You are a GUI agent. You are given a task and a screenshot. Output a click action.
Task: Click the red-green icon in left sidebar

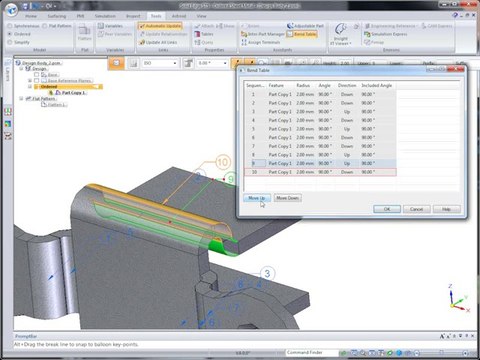coord(8,112)
